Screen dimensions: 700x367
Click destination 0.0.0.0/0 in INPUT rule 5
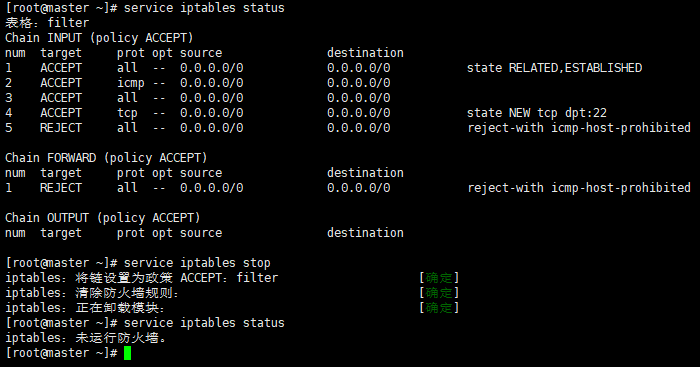[358, 128]
